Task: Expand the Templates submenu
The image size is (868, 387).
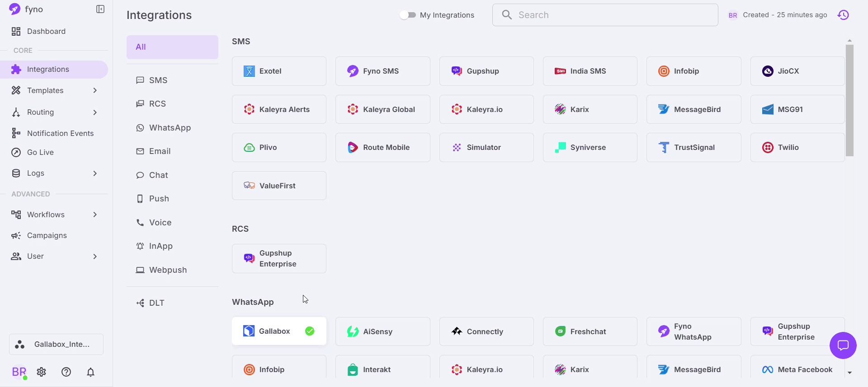Action: (95, 90)
